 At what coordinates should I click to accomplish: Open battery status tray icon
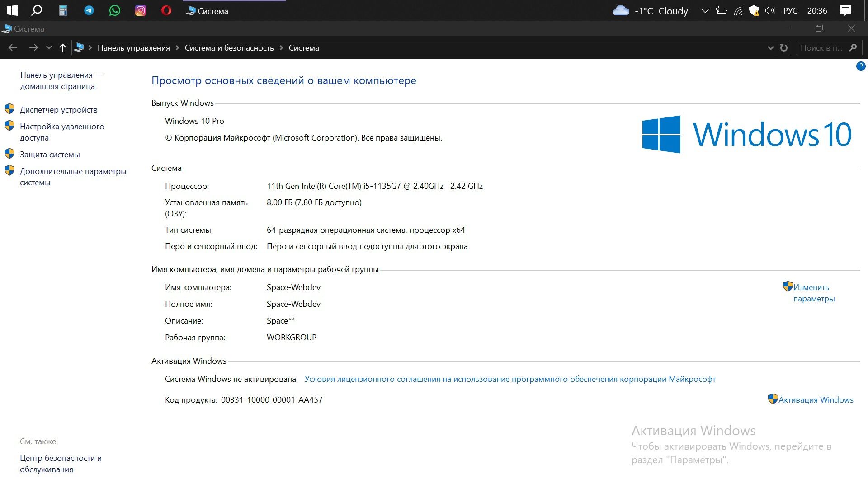click(x=722, y=10)
